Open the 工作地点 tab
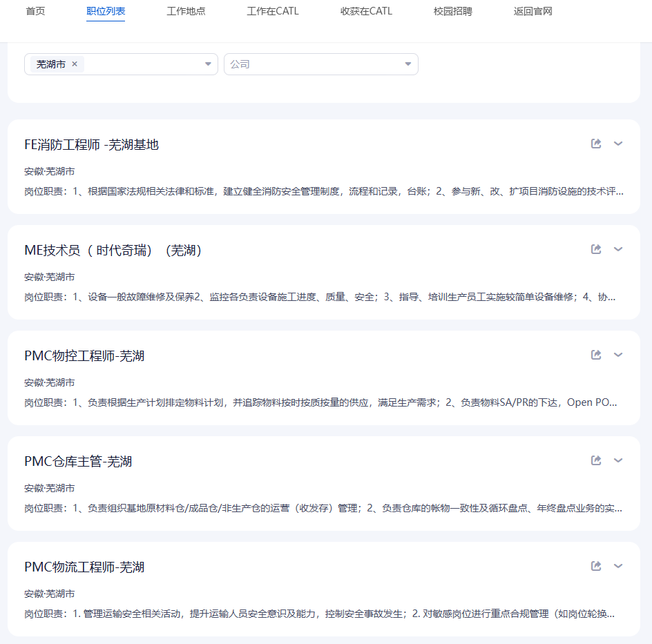Screen dimensions: 652x644 pos(186,11)
